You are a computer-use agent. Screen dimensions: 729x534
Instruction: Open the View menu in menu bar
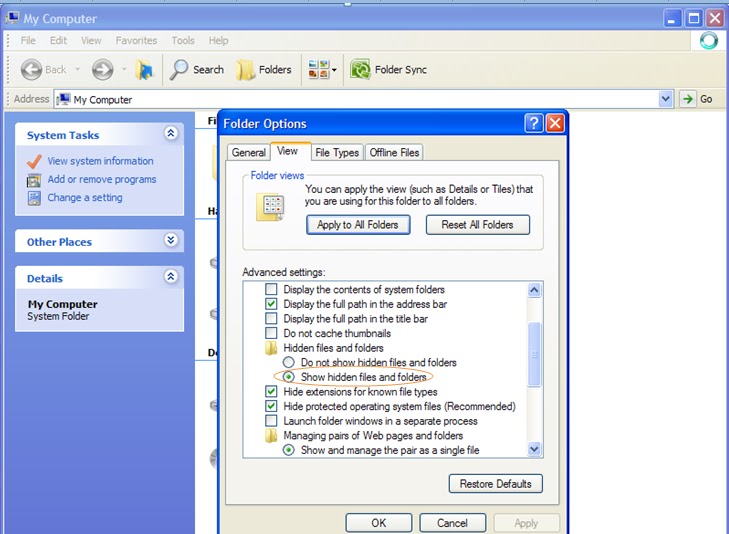(91, 41)
